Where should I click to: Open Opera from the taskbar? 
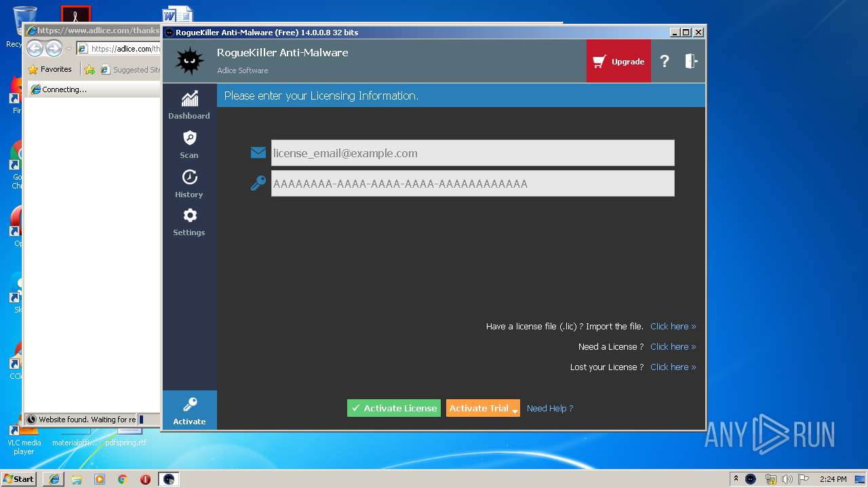[x=145, y=479]
